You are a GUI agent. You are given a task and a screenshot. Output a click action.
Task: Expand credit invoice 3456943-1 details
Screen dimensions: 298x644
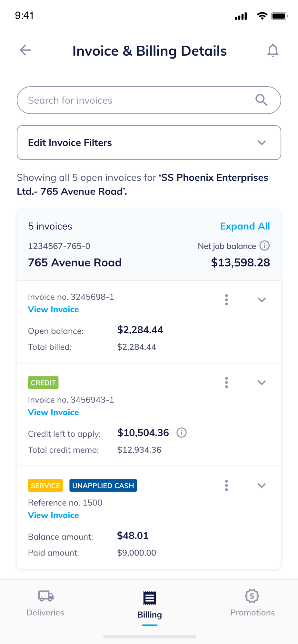point(262,383)
